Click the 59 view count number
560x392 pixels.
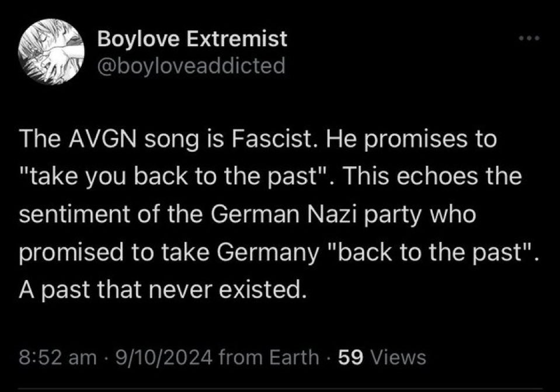tap(352, 356)
